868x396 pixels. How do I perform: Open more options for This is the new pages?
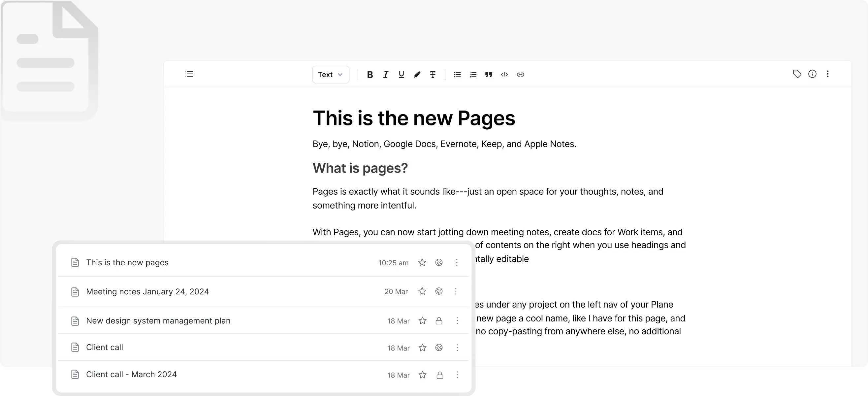click(457, 262)
